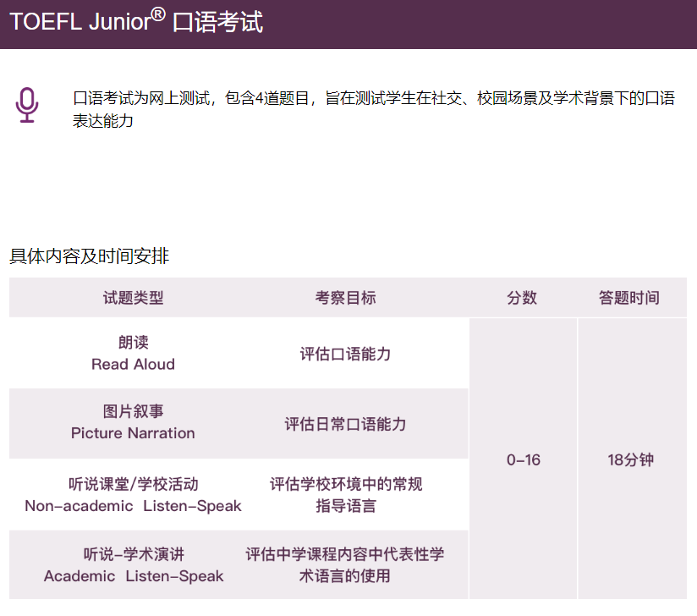Click the 0-16 score cell
Viewport: 697px width, 616px height.
click(x=524, y=459)
